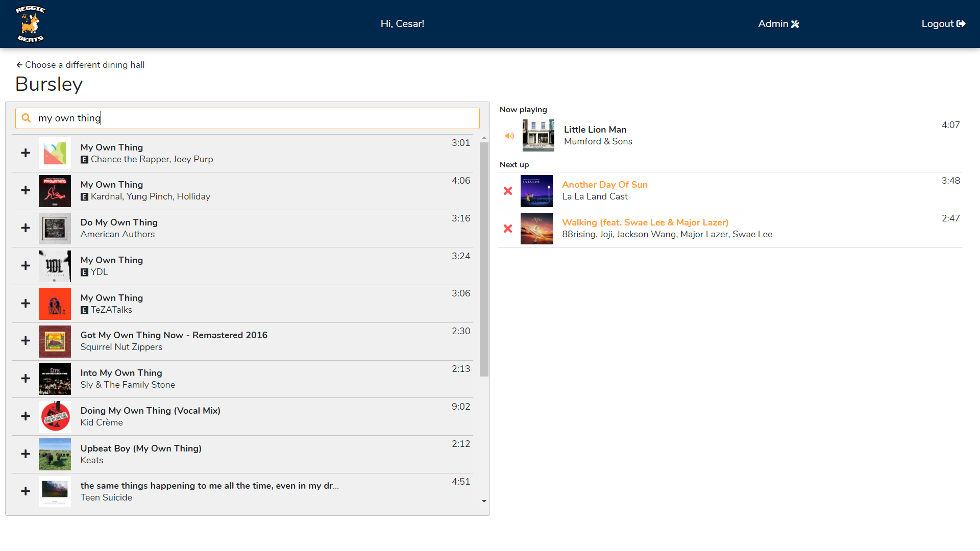Click the Keats album artwork
The height and width of the screenshot is (551, 980).
[55, 454]
